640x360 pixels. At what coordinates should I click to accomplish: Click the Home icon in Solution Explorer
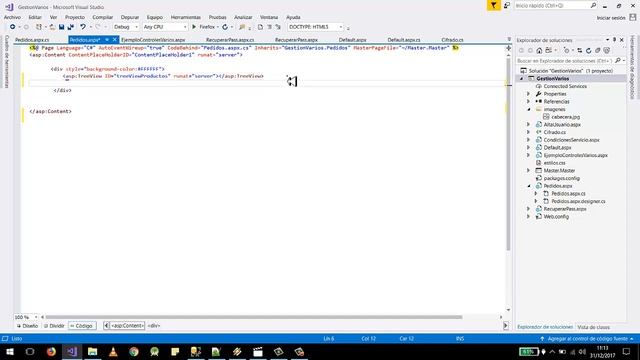coord(539,51)
